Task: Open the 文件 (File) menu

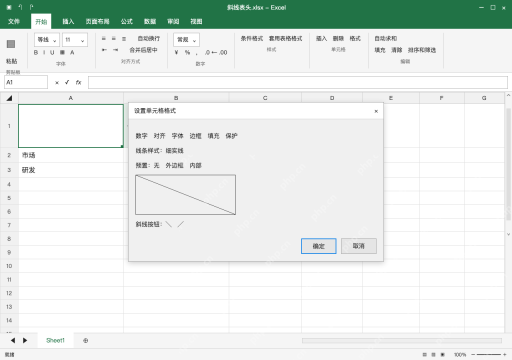Action: point(14,22)
